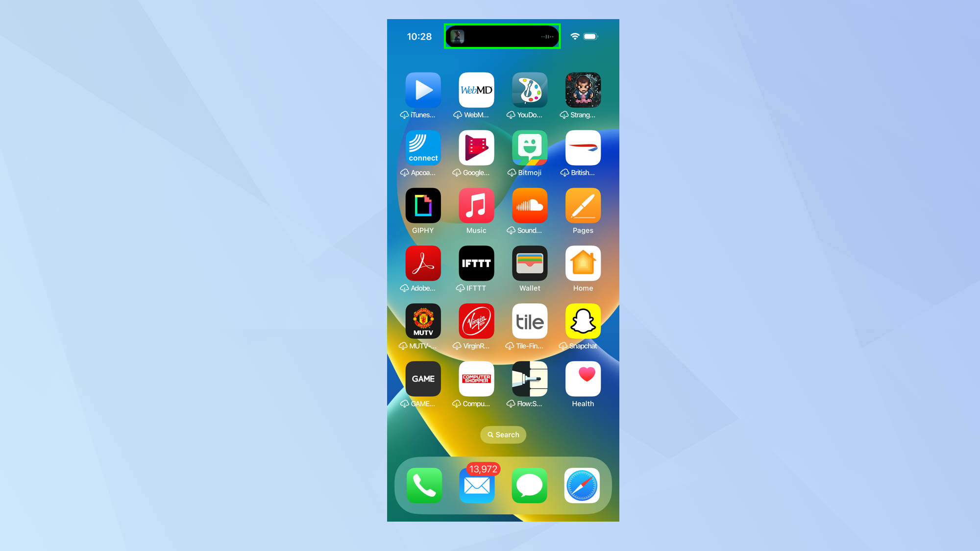
Task: Tap the Mail app badge
Action: point(482,470)
